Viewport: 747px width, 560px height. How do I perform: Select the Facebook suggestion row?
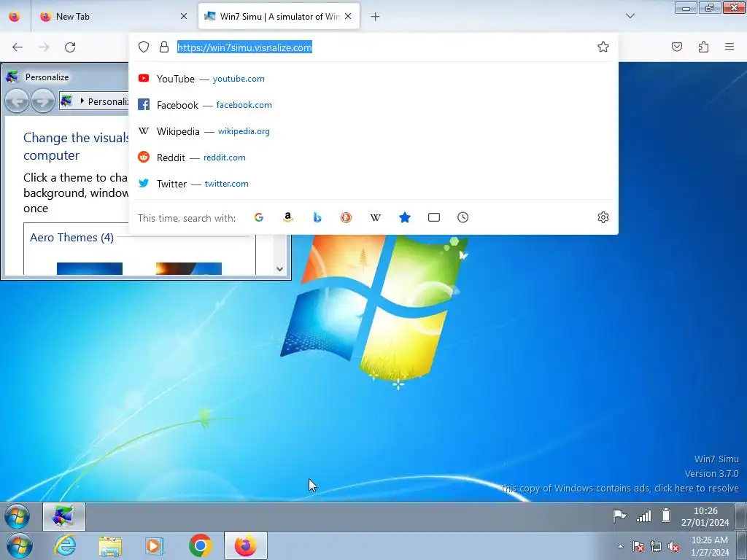[373, 105]
